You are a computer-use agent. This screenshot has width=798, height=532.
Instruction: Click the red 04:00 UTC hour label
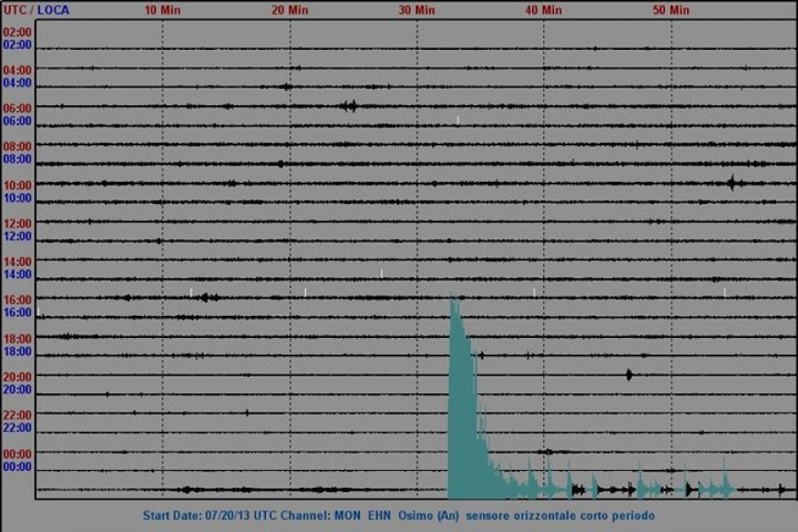pos(18,70)
